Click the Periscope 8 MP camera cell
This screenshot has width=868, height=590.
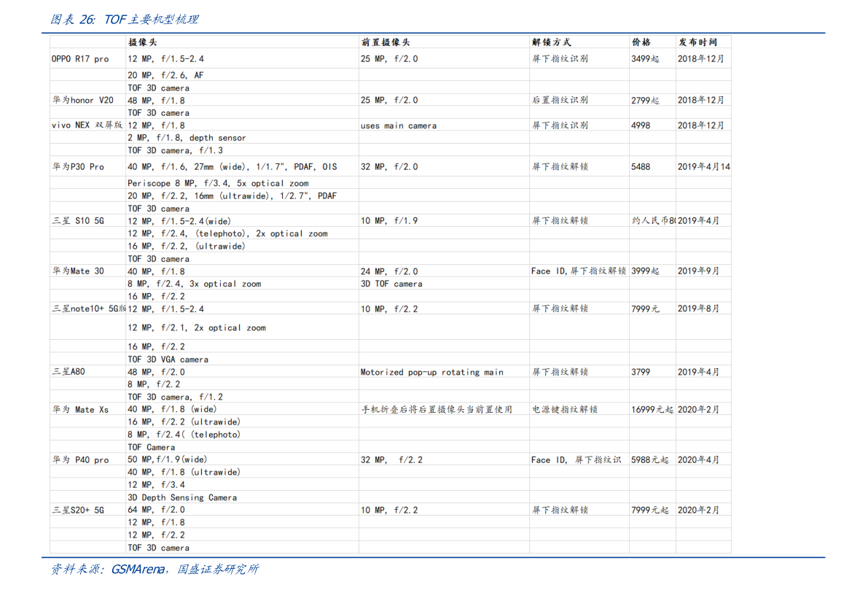click(x=218, y=183)
